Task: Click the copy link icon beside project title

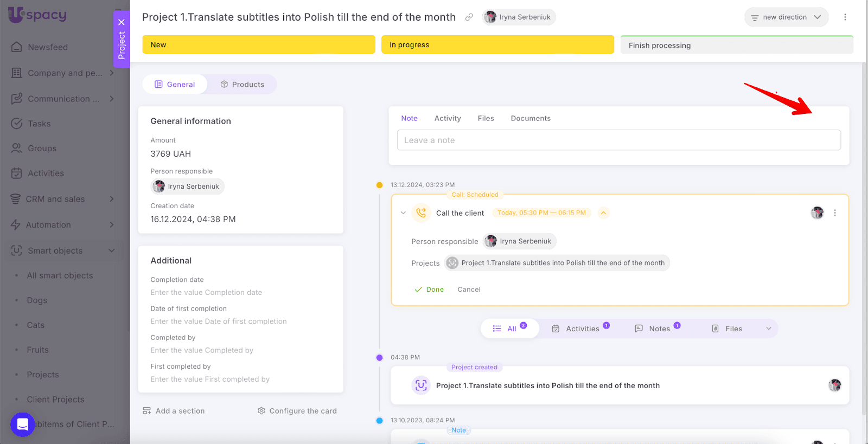Action: pos(469,17)
